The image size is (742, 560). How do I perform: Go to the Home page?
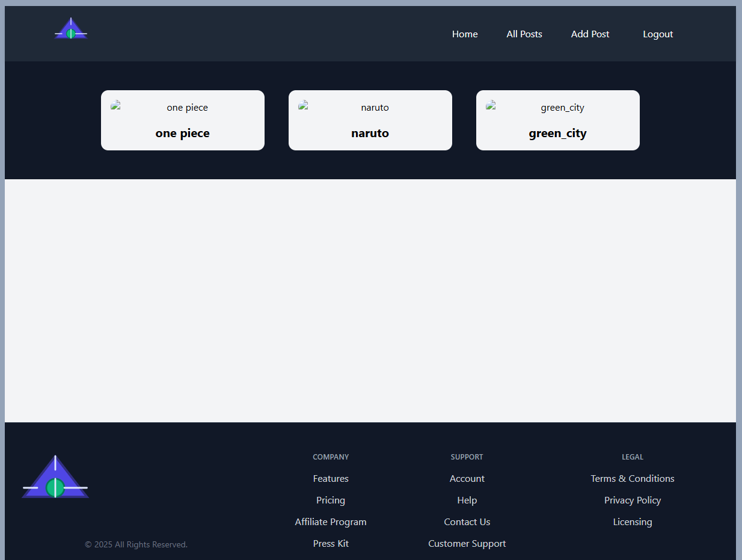coord(465,34)
